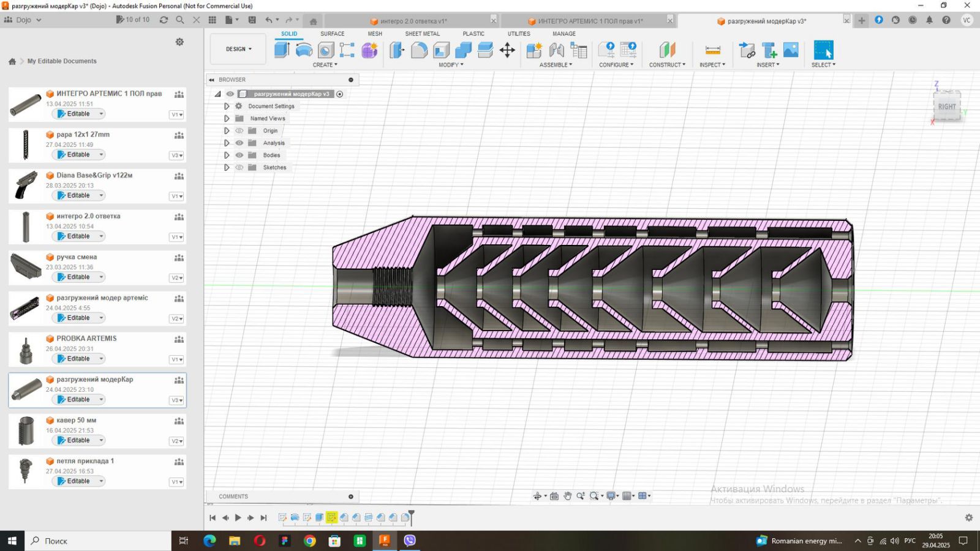The width and height of the screenshot is (980, 551).
Task: Click the My Editable Documents breadcrumb
Action: (x=62, y=61)
